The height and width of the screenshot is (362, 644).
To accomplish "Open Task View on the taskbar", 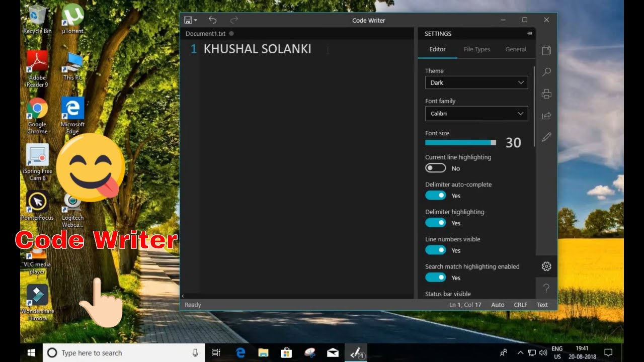I will pos(216,353).
